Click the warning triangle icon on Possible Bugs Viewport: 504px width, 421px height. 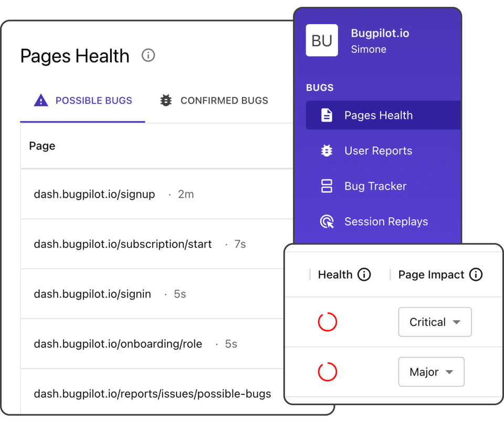coord(40,100)
